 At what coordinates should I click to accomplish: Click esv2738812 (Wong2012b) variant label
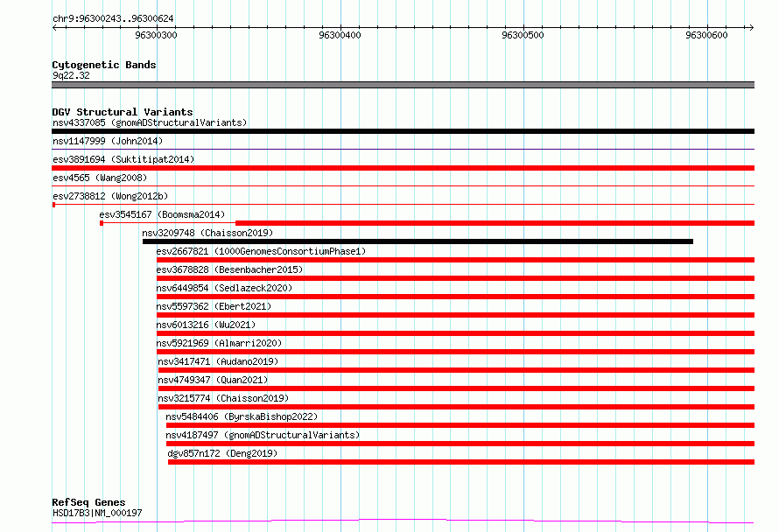(x=110, y=196)
